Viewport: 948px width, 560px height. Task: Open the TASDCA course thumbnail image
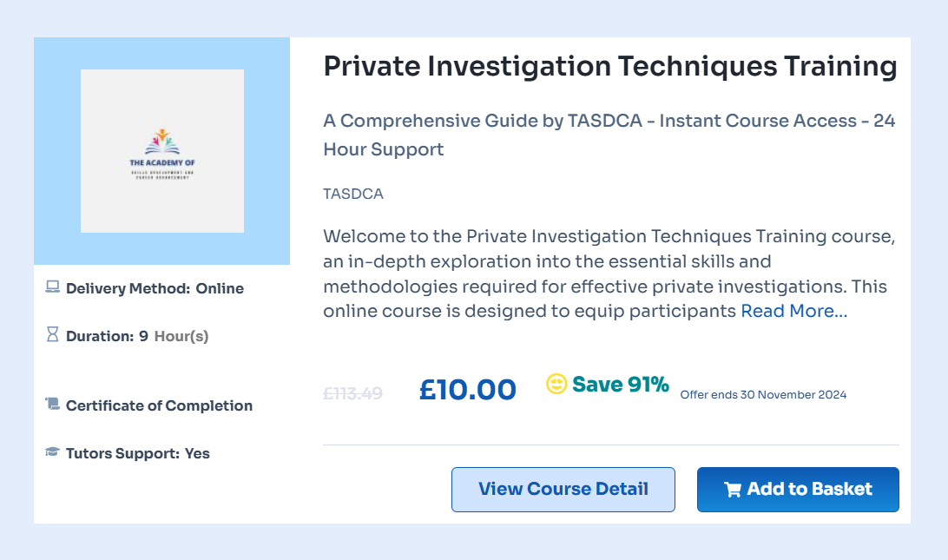[x=162, y=151]
